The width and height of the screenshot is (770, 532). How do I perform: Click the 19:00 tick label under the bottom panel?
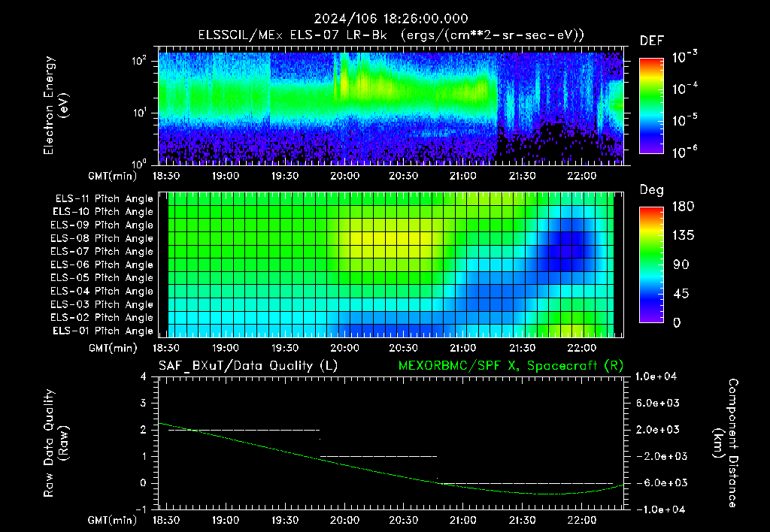pyautogui.click(x=226, y=520)
